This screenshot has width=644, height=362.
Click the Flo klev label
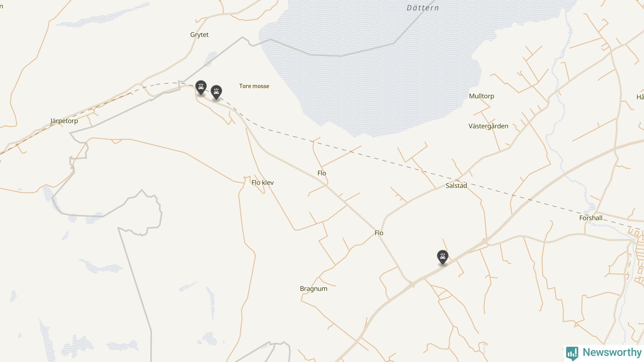[263, 183]
